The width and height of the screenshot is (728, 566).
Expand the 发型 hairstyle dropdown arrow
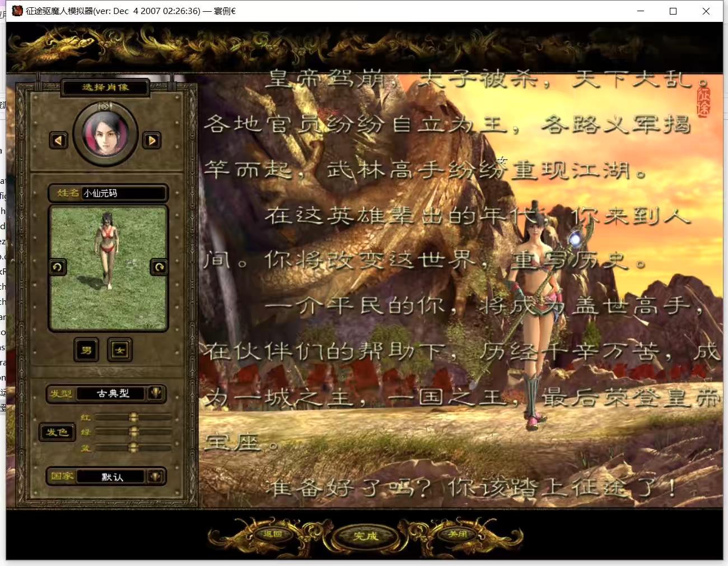tap(156, 393)
